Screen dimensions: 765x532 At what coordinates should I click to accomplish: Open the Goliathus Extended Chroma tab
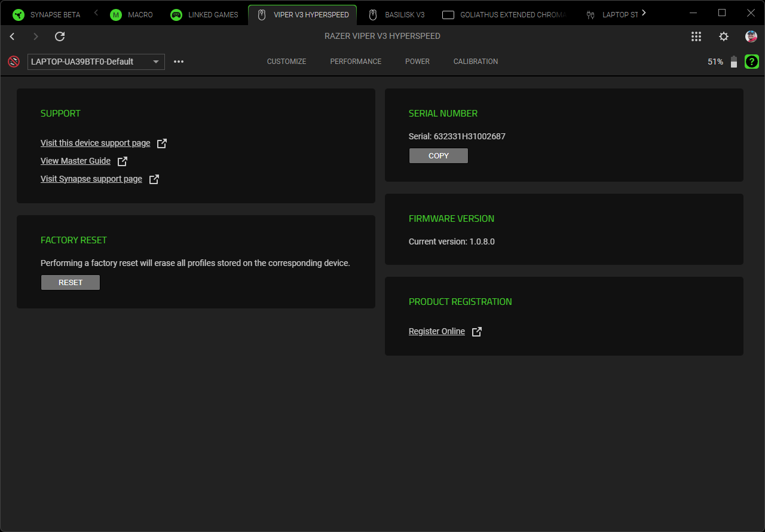coord(504,14)
